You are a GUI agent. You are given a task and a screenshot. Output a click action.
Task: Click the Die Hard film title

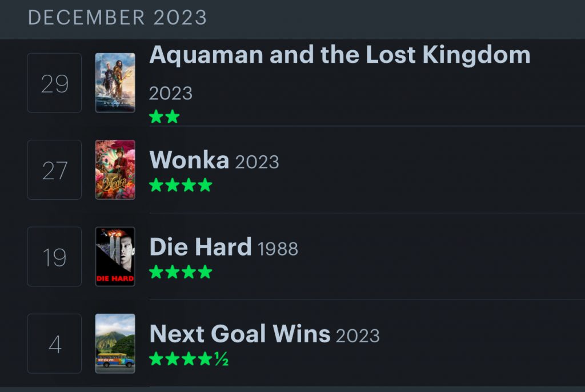(x=200, y=247)
